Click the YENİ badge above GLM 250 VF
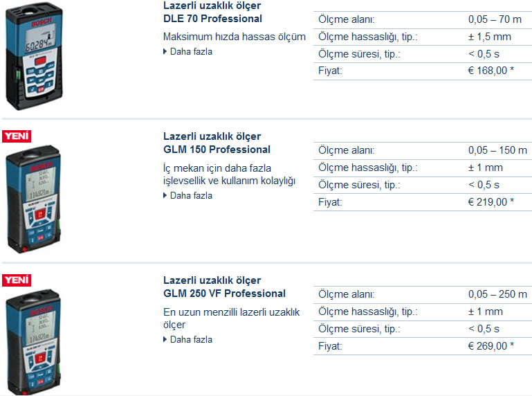Viewport: 532px width, 396px height. coord(17,280)
